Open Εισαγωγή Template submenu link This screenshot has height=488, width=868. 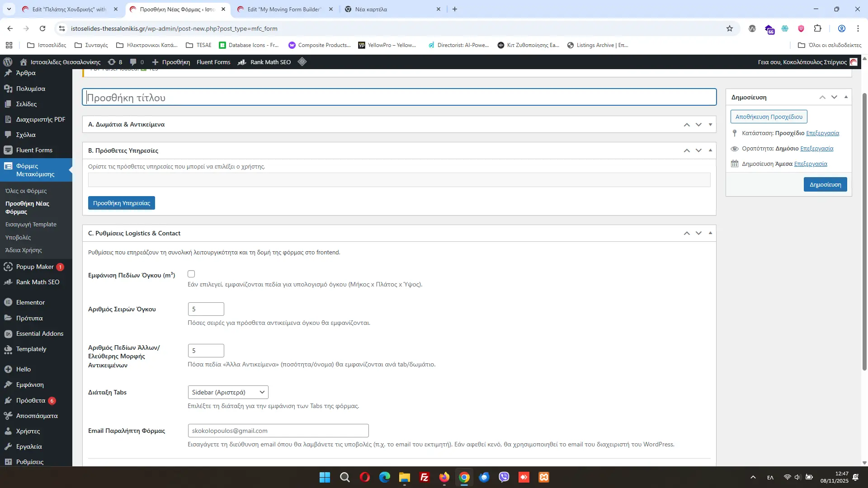point(31,224)
